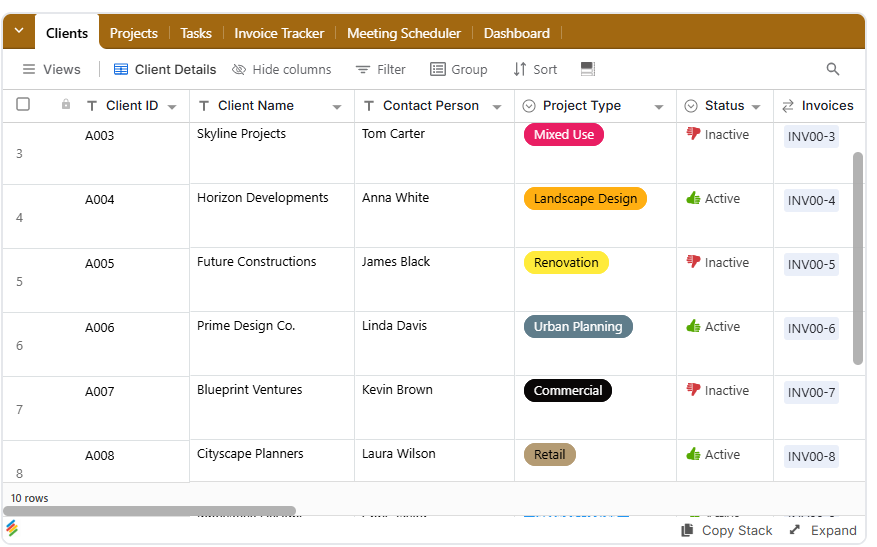Click the Retail tan tag
The height and width of the screenshot is (547, 877).
click(550, 455)
